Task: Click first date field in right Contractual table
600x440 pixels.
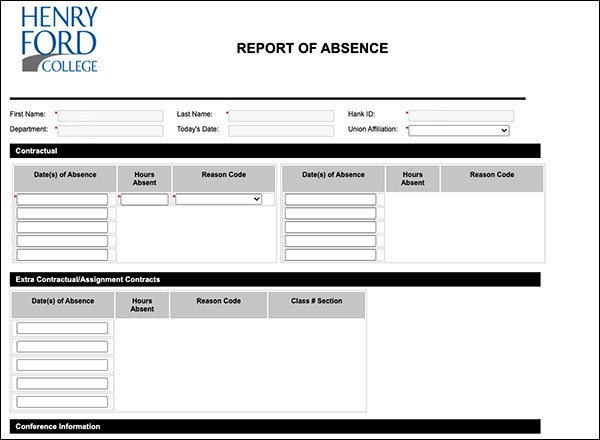Action: (331, 199)
